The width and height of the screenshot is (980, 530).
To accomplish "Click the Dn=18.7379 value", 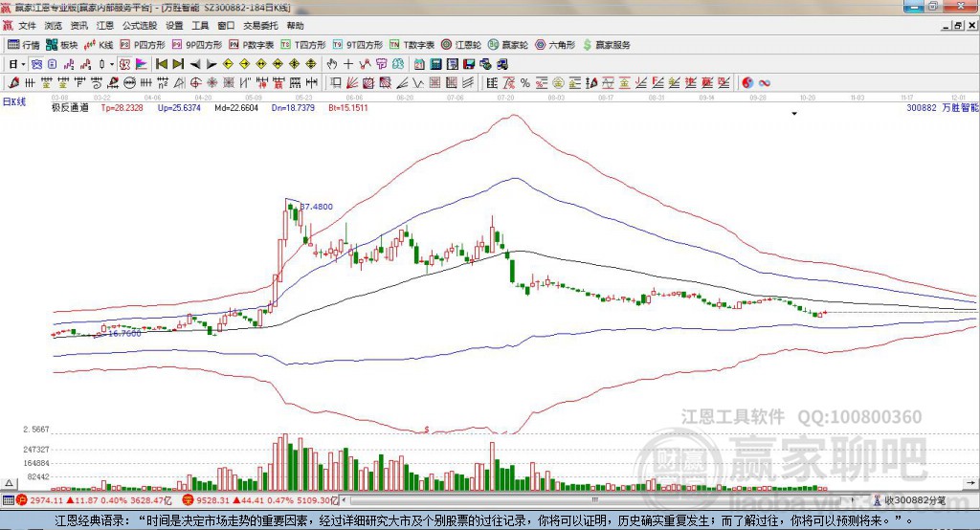I will [x=293, y=107].
